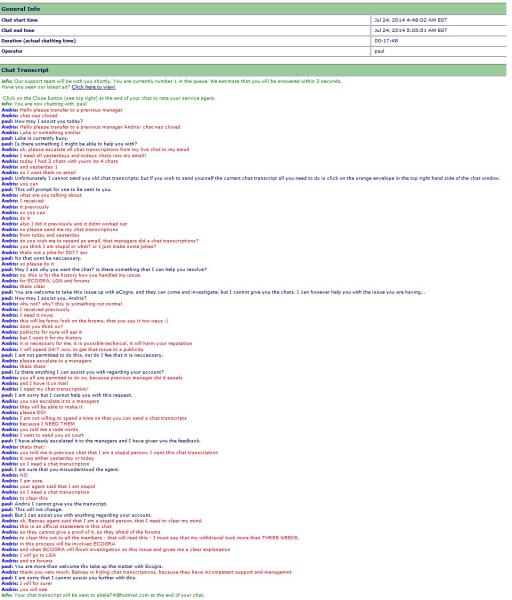Click 'How may I assist you, Andris?' line
Screen dimensions: 512x600
tap(44, 298)
